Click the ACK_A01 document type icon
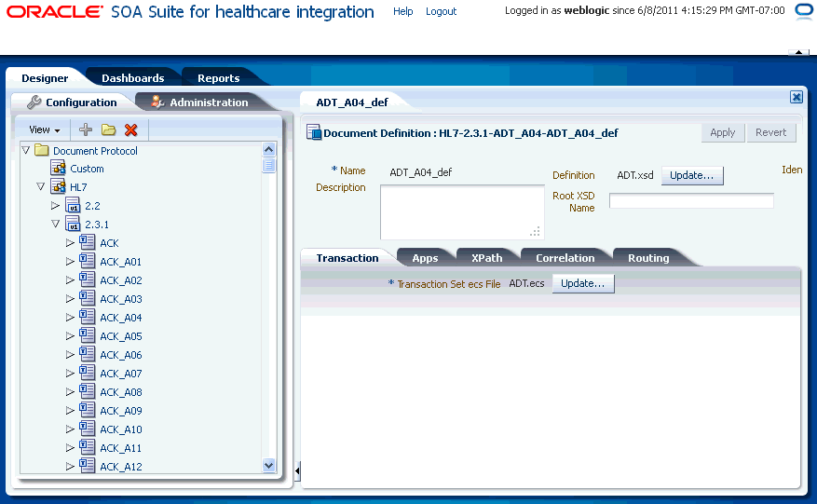 tap(87, 261)
